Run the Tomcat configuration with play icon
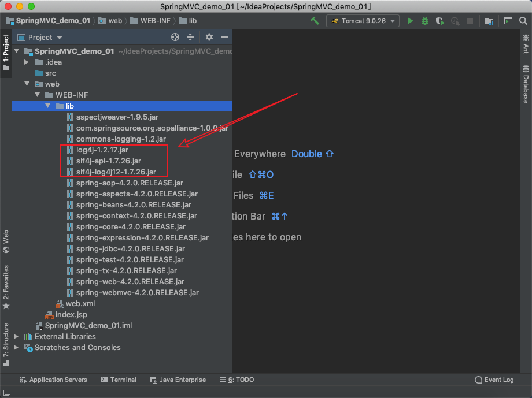Image resolution: width=532 pixels, height=398 pixels. (x=410, y=21)
